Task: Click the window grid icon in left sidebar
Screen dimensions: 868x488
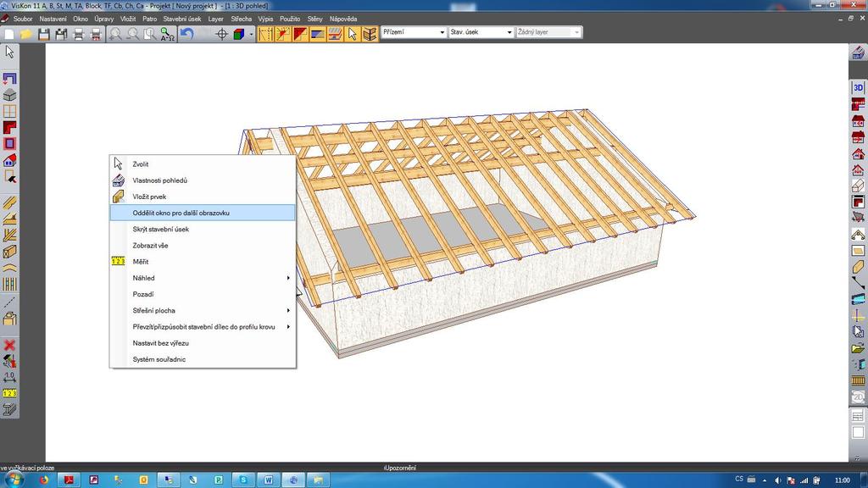Action: point(9,111)
